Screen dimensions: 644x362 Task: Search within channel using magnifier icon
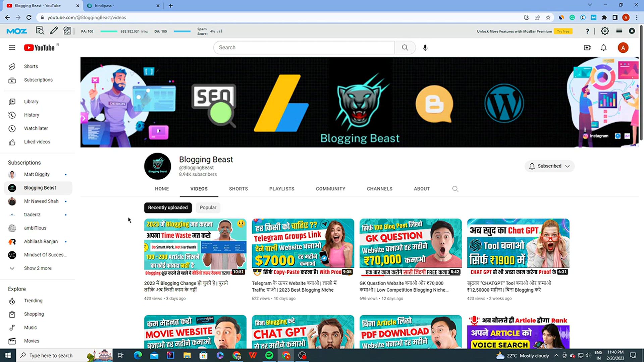pyautogui.click(x=455, y=189)
